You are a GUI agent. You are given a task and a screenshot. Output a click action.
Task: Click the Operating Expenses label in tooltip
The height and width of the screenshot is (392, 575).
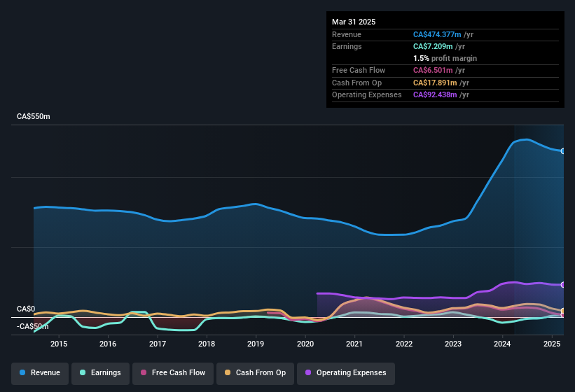(x=367, y=95)
